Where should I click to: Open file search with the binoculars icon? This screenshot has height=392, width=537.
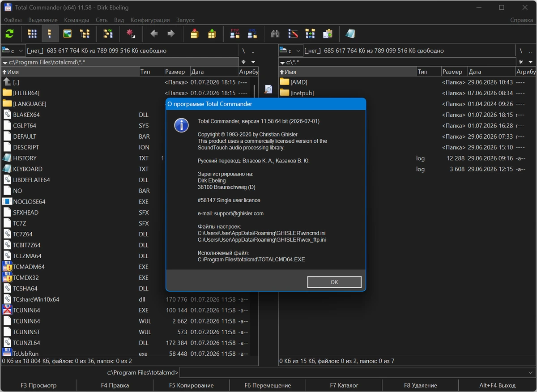tap(276, 34)
